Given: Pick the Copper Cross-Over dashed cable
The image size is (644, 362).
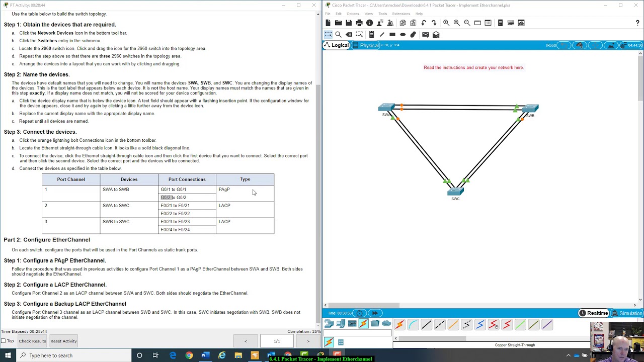Looking at the screenshot, I should pos(440,325).
